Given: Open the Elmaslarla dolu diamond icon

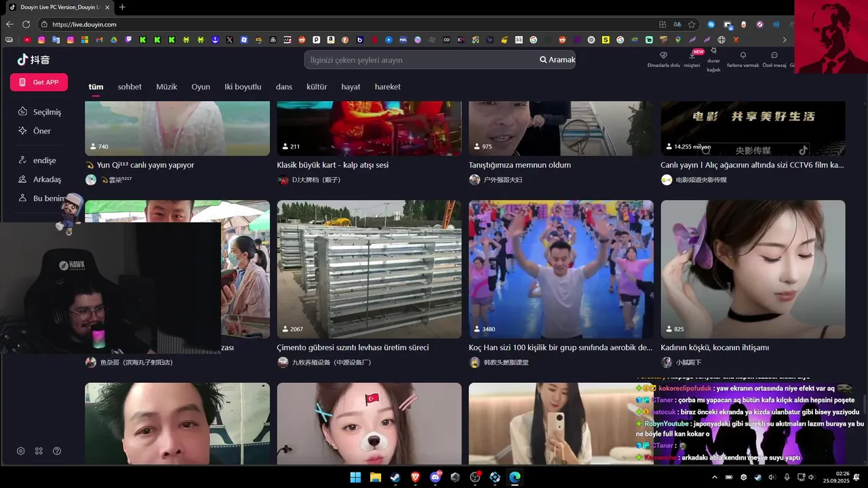Looking at the screenshot, I should click(663, 56).
